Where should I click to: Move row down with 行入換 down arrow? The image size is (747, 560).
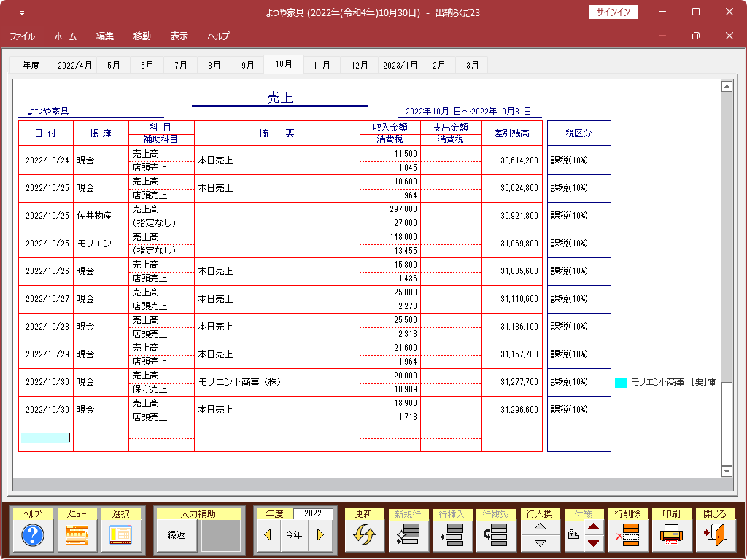click(541, 543)
